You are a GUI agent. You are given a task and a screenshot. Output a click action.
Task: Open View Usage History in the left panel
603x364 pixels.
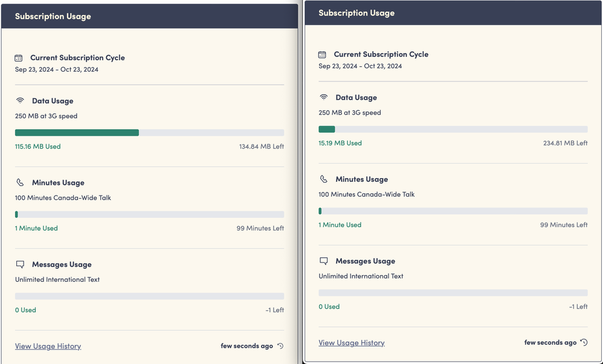(48, 346)
